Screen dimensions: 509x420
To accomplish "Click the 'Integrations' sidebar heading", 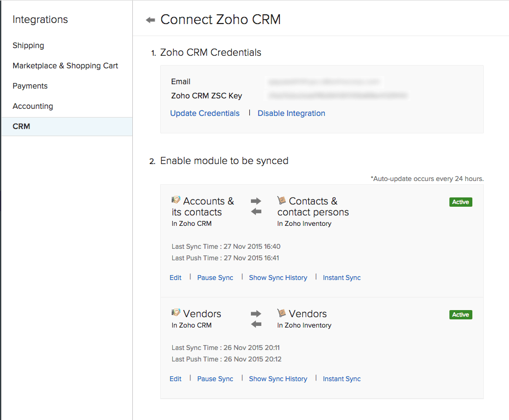I will point(40,20).
